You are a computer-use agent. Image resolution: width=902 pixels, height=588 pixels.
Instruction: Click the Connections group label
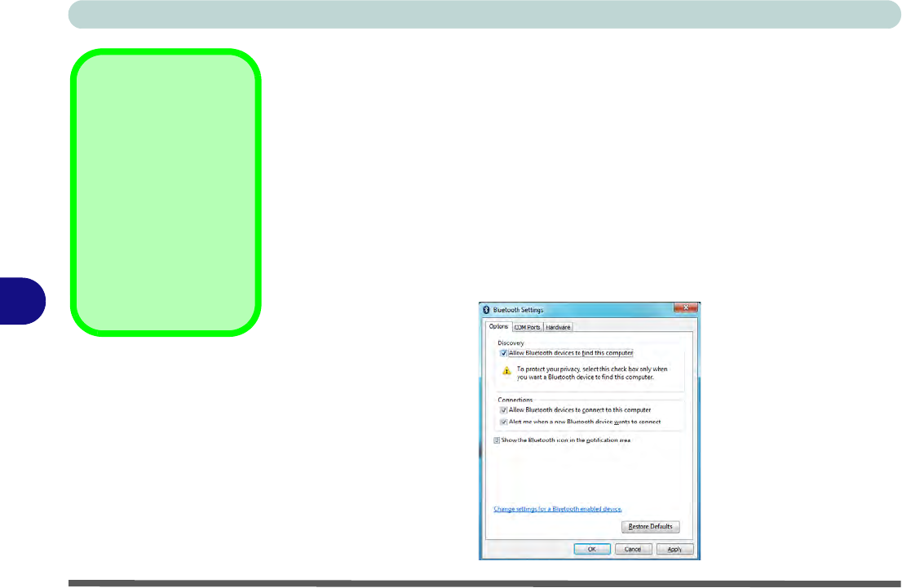coord(515,400)
